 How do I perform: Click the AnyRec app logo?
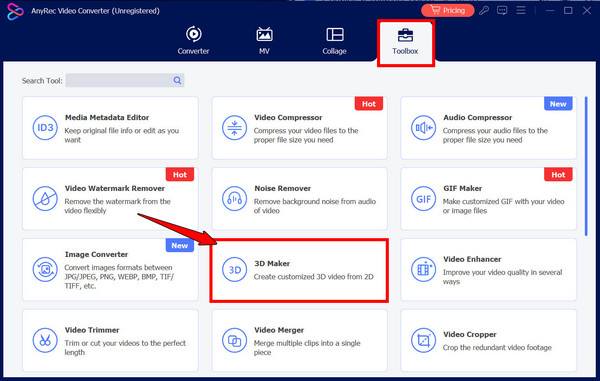tap(15, 11)
